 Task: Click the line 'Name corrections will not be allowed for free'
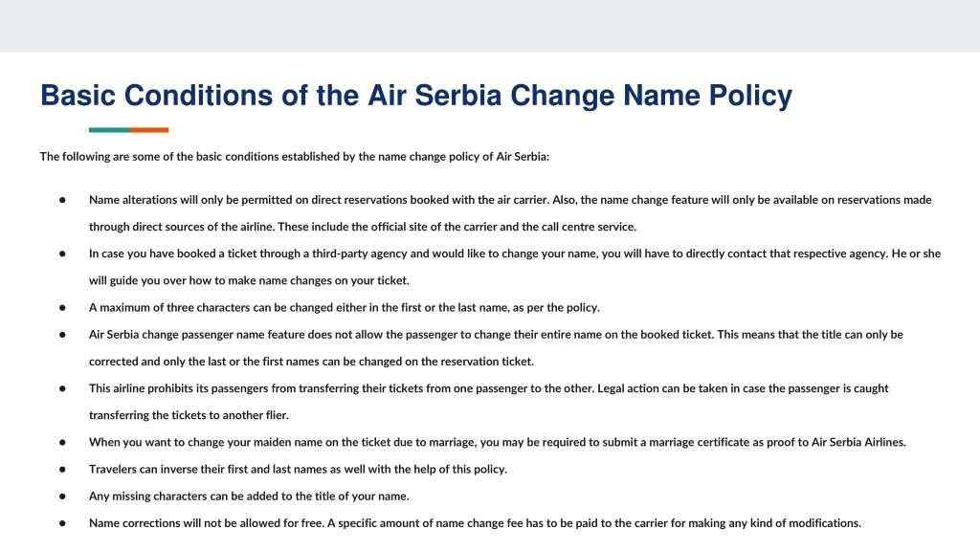(475, 523)
